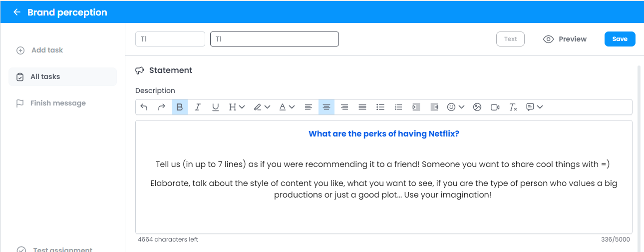Click the 'Tell us (in up to 7 lines)' paragraph

coord(383,164)
